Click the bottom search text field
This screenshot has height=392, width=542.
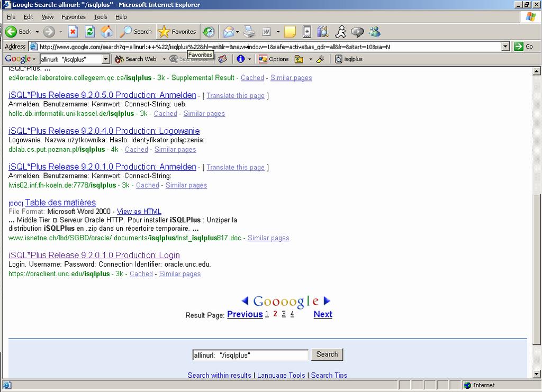250,355
